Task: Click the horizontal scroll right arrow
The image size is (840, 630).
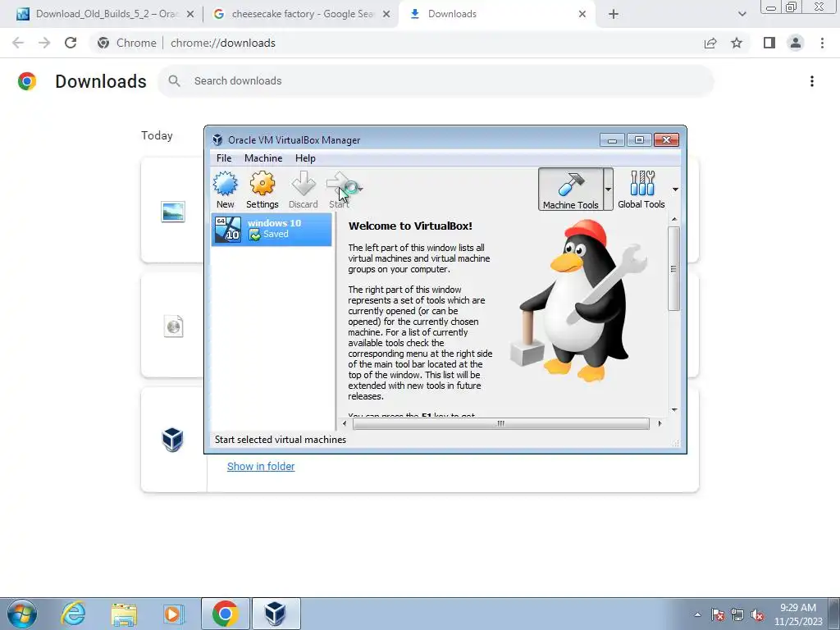Action: coord(660,423)
